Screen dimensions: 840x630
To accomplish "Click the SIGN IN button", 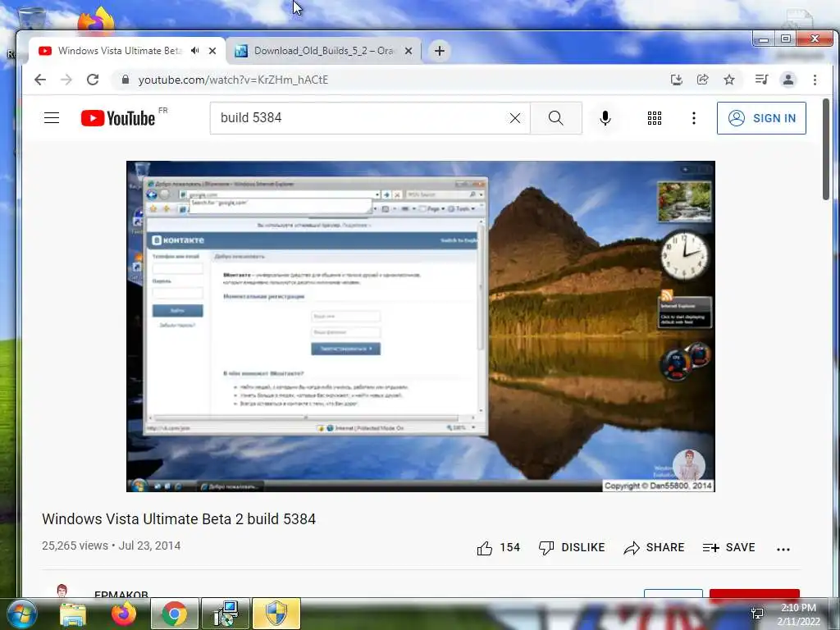I will (x=761, y=118).
